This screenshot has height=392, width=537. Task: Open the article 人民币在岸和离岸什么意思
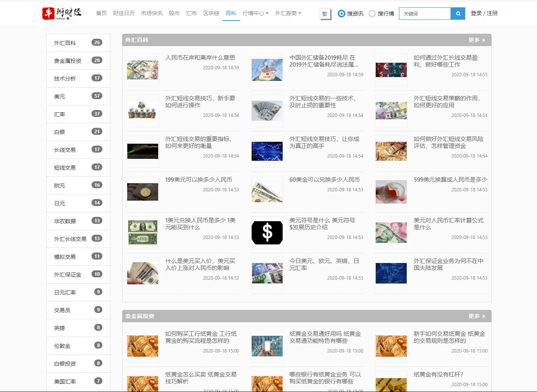tap(200, 57)
